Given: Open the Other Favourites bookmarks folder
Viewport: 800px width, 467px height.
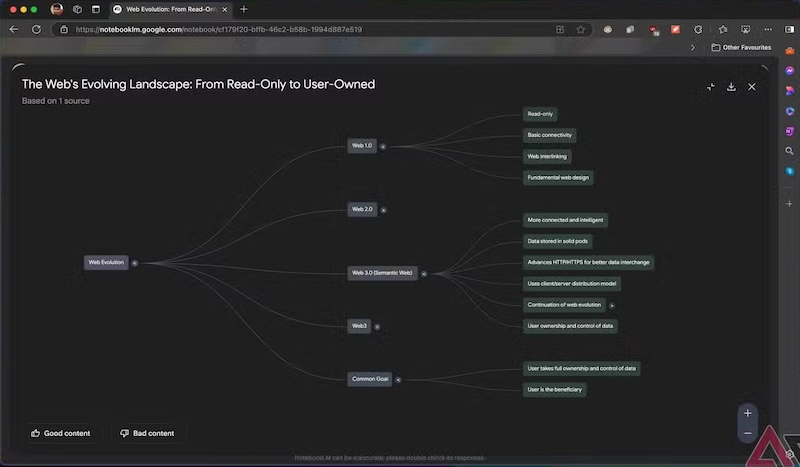Looking at the screenshot, I should point(741,47).
